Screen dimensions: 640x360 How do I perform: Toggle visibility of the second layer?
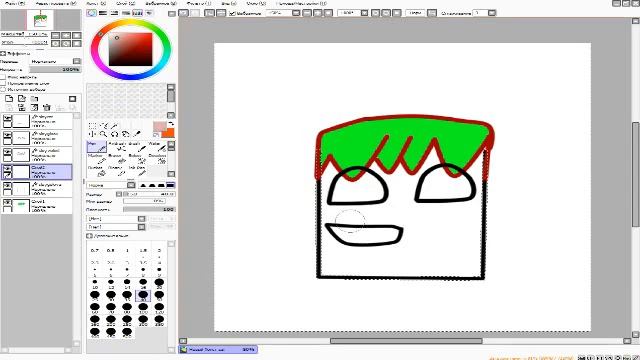click(7, 136)
